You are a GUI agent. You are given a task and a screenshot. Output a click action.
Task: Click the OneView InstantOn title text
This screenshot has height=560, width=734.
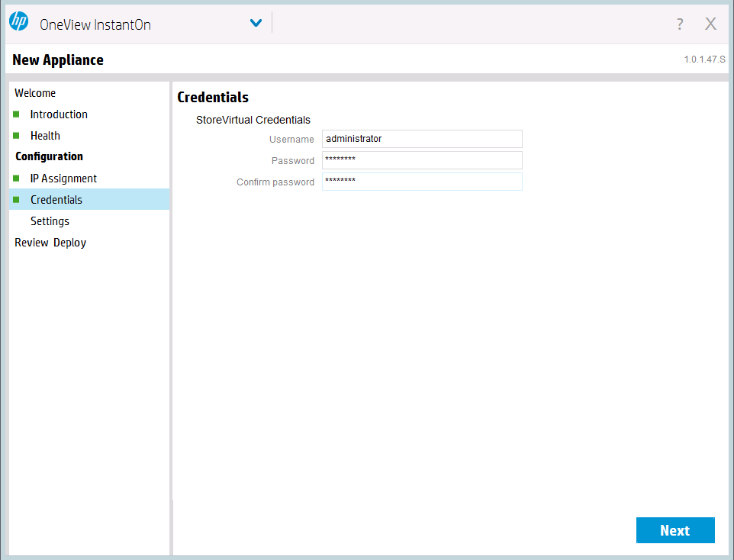[95, 24]
